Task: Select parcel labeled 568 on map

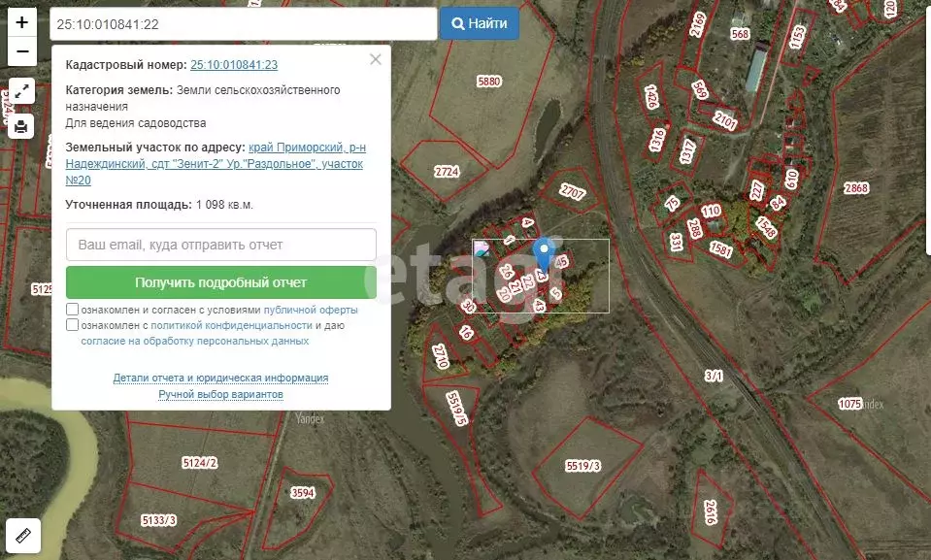Action: [740, 34]
